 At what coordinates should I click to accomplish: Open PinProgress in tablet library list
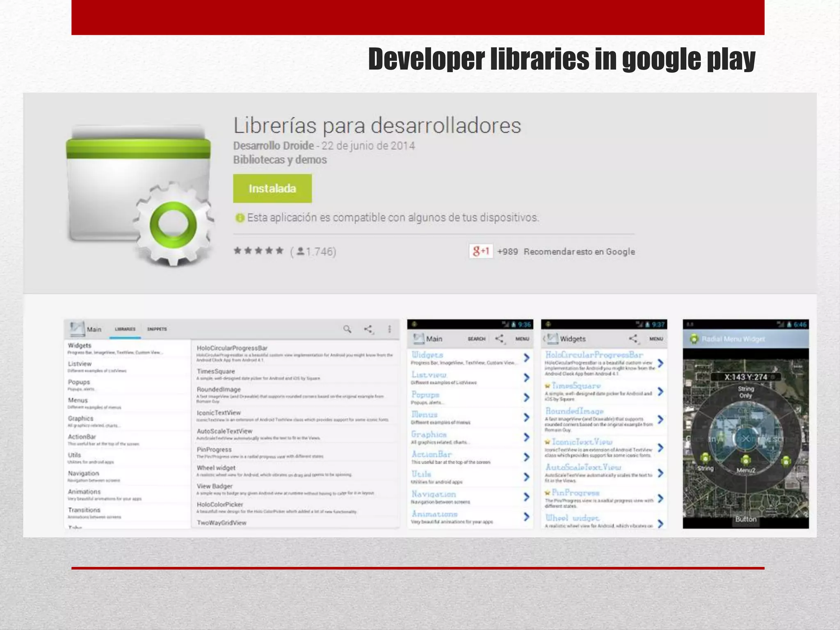[295, 452]
